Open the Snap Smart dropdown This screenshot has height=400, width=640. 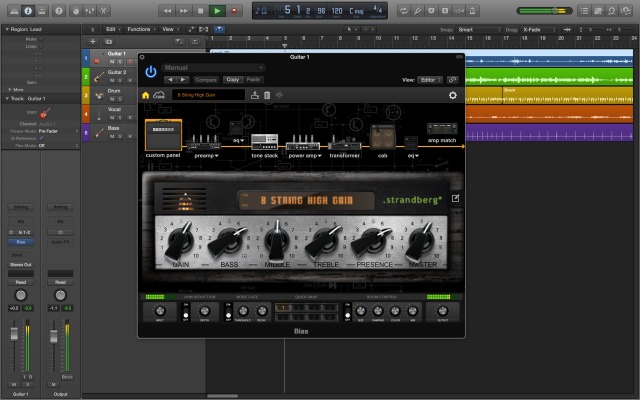click(479, 29)
